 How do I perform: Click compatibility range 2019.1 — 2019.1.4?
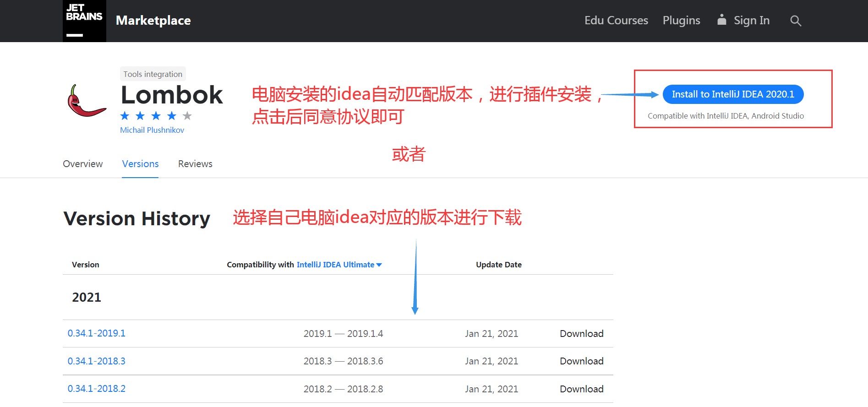pyautogui.click(x=344, y=334)
